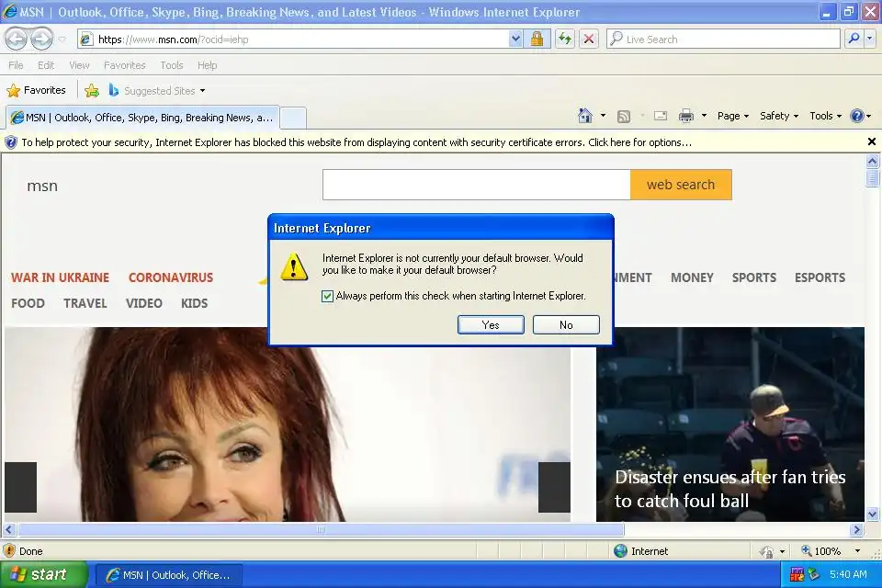
Task: Expand Suggested Sites dropdown
Action: point(202,91)
